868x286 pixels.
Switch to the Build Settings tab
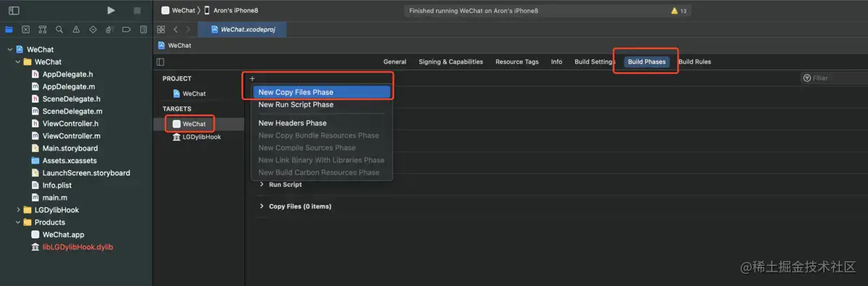point(595,62)
